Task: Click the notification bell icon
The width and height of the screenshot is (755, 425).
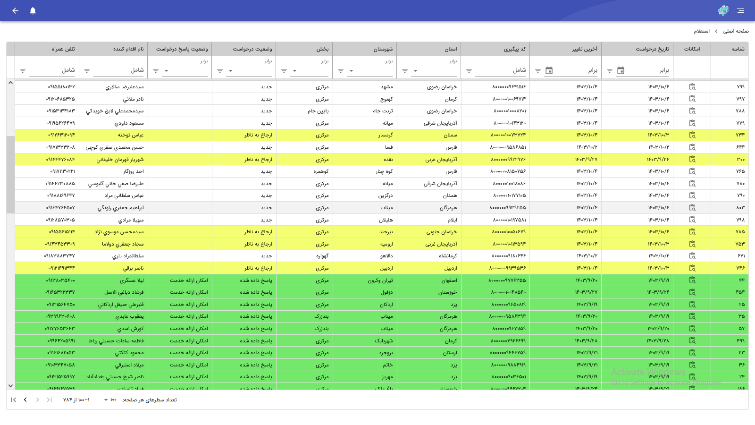Action: (x=32, y=10)
